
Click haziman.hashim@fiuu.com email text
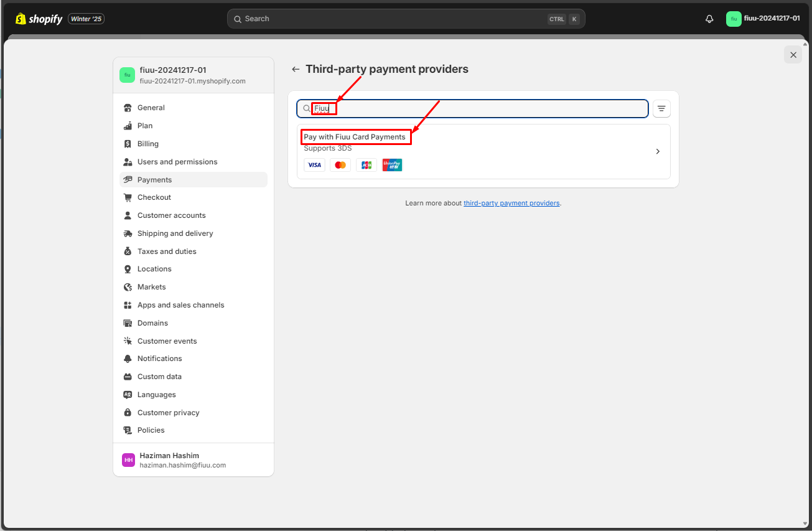pyautogui.click(x=183, y=465)
